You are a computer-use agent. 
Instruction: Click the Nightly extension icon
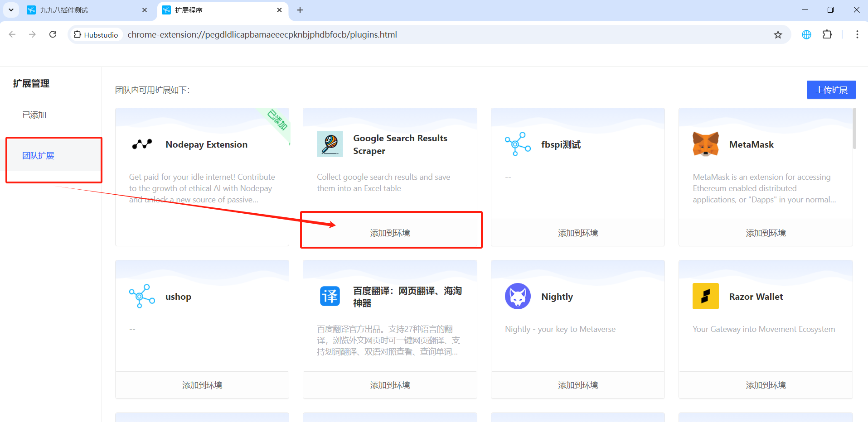click(518, 296)
